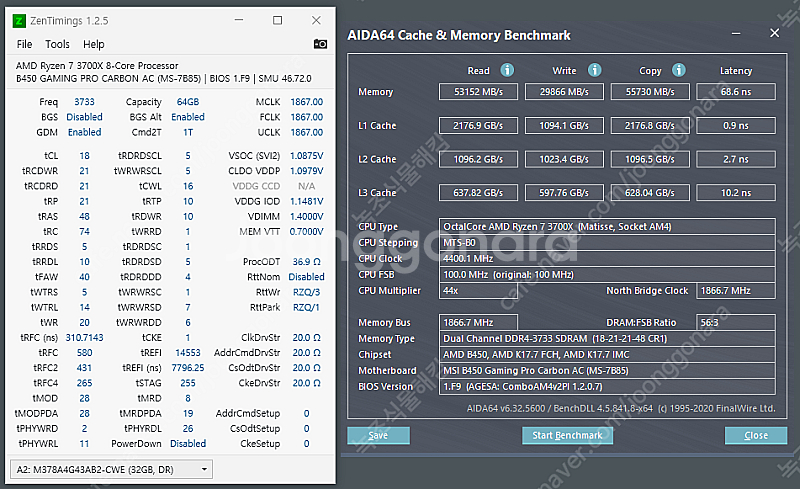This screenshot has height=489, width=800.
Task: Click the Freq value 3733 in ZenTimings
Action: point(84,102)
